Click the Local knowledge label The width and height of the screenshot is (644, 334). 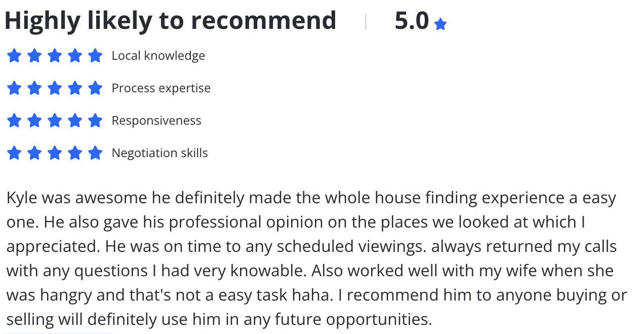(x=158, y=56)
